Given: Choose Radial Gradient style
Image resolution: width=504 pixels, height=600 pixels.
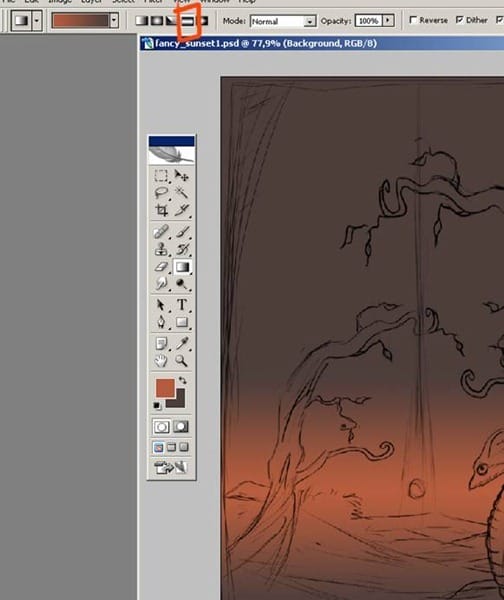Looking at the screenshot, I should coord(157,20).
